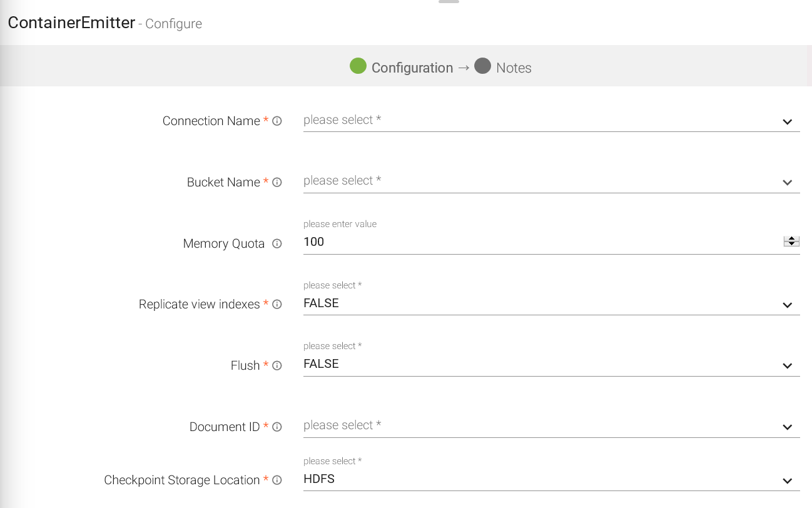Viewport: 812px width, 508px height.
Task: Select the Configuration step
Action: [412, 68]
